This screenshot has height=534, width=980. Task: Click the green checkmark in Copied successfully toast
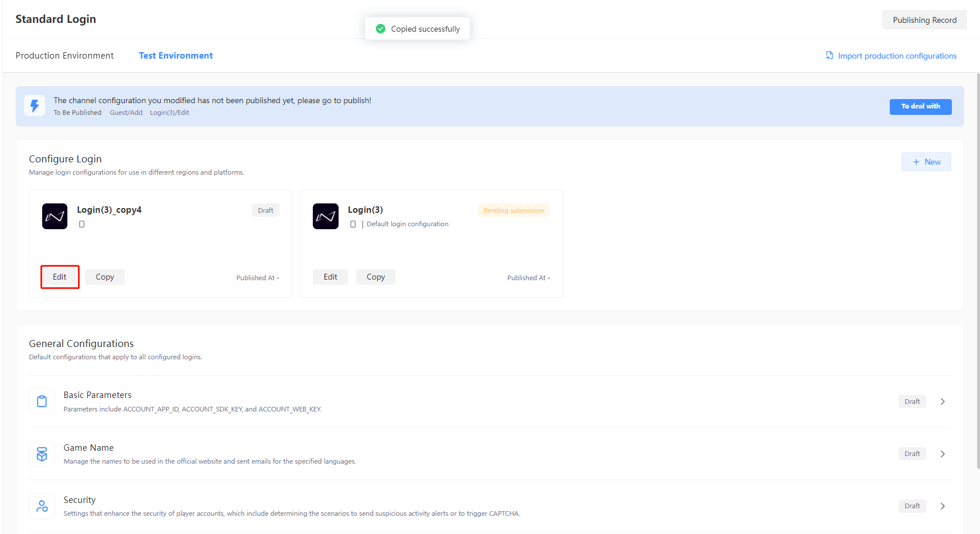click(x=381, y=29)
